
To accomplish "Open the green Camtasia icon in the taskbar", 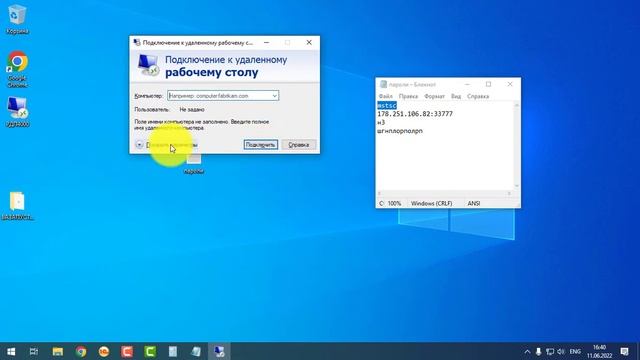I will [150, 351].
